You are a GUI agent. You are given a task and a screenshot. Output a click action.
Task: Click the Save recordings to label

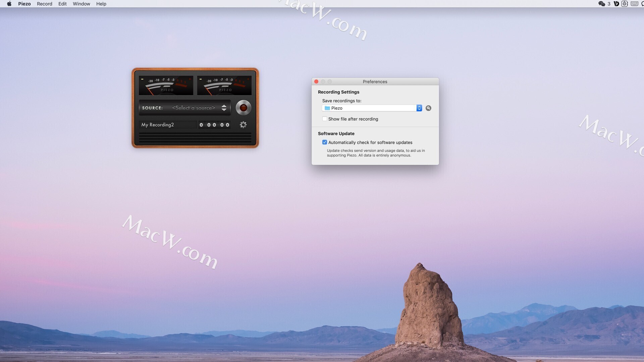pos(342,101)
